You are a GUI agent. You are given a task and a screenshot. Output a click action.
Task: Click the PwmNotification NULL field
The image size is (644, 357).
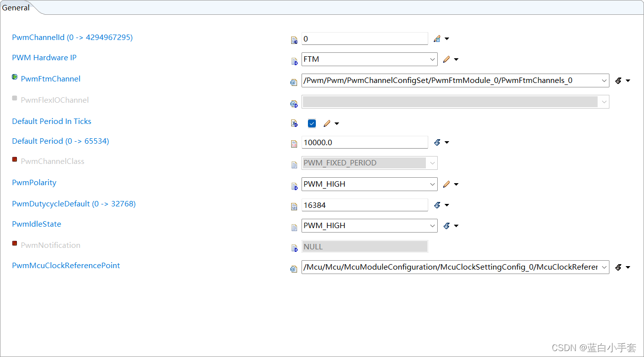click(365, 246)
